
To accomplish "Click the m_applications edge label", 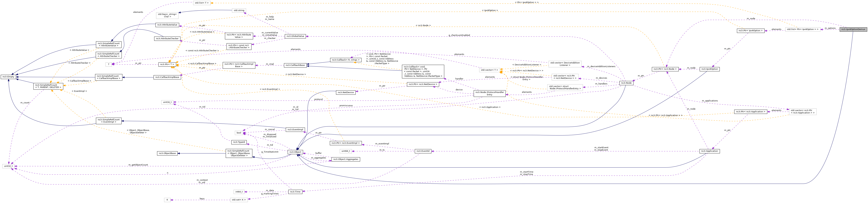I will click(710, 101).
